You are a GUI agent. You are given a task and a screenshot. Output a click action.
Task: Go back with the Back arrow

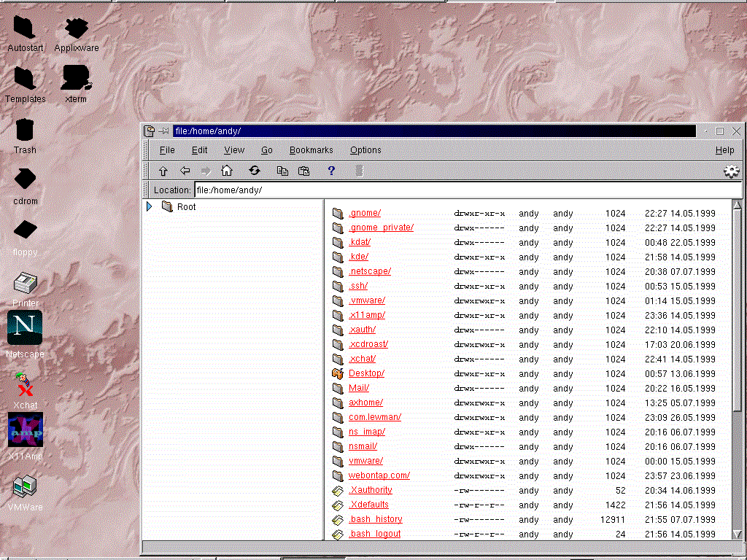tap(185, 171)
